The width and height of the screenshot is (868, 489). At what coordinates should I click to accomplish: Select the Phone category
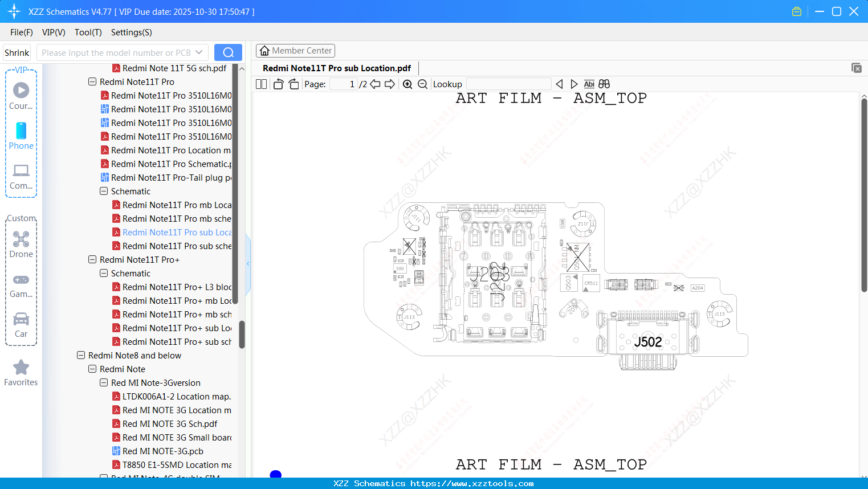pos(21,136)
